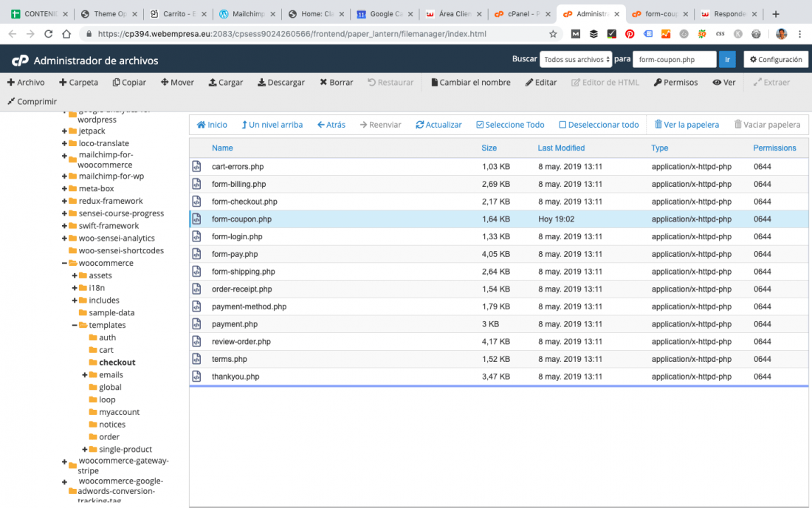
Task: Open the Configuración settings button
Action: pyautogui.click(x=776, y=60)
